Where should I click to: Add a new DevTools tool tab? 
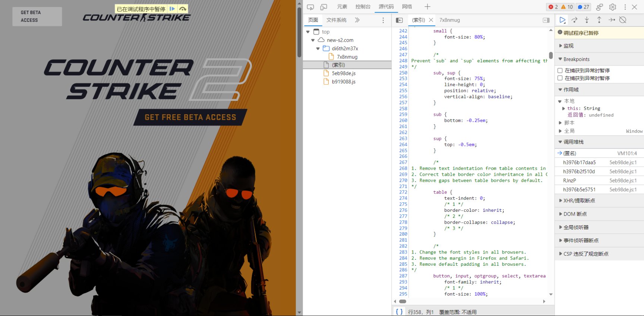427,7
